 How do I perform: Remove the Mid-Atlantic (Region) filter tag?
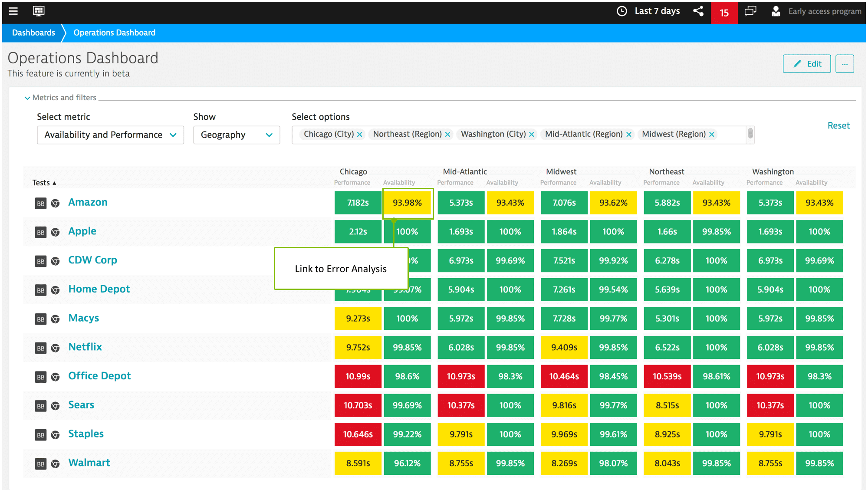[x=628, y=135]
